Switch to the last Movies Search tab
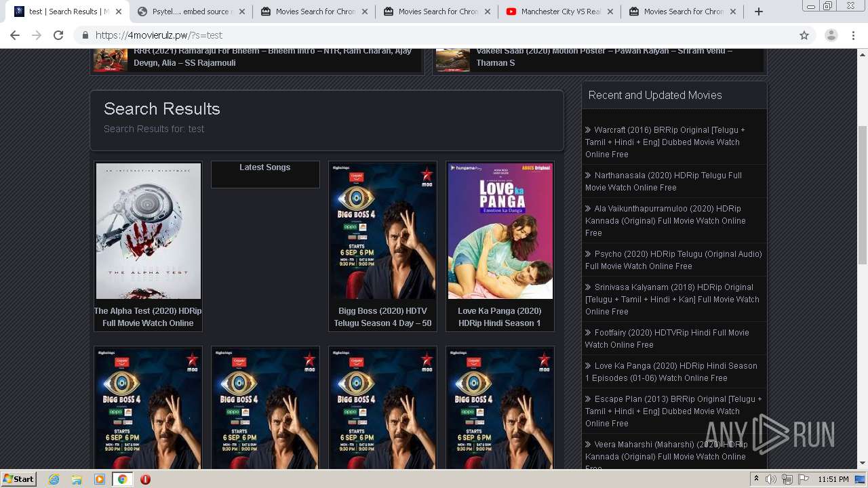The width and height of the screenshot is (868, 488). [682, 12]
